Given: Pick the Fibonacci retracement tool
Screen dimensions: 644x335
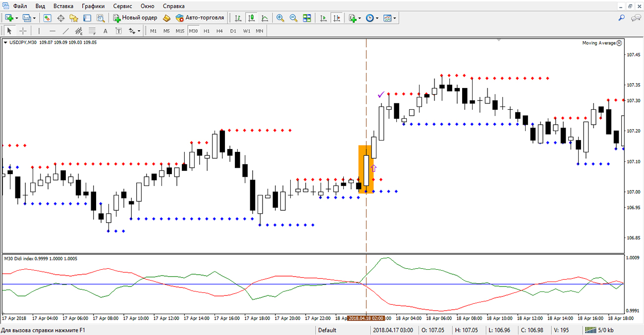Looking at the screenshot, I should point(92,31).
